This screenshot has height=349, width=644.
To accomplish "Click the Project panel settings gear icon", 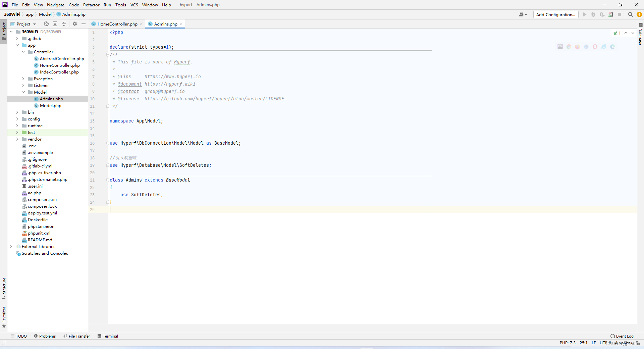I will coord(74,24).
